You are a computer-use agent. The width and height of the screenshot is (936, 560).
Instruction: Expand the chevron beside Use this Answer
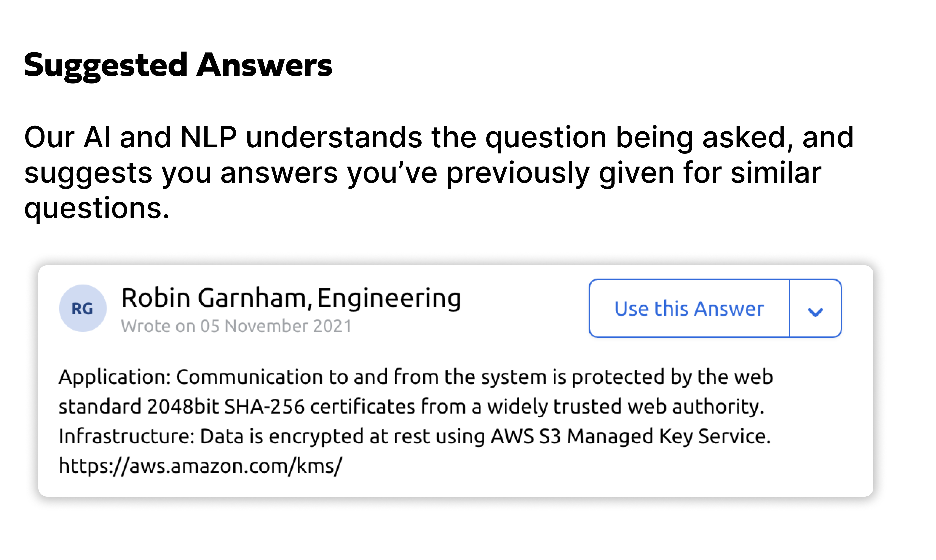pyautogui.click(x=815, y=312)
